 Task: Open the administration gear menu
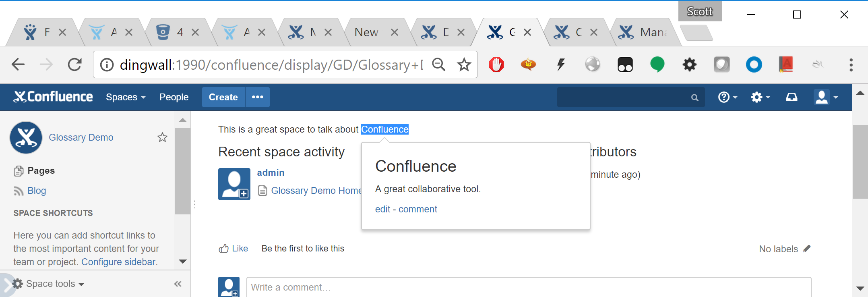coord(760,97)
